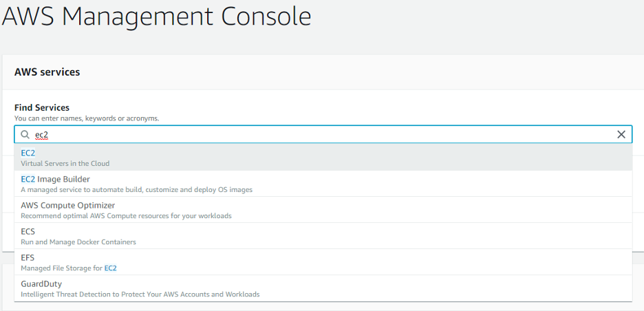Select the EC2 service result

click(x=323, y=158)
